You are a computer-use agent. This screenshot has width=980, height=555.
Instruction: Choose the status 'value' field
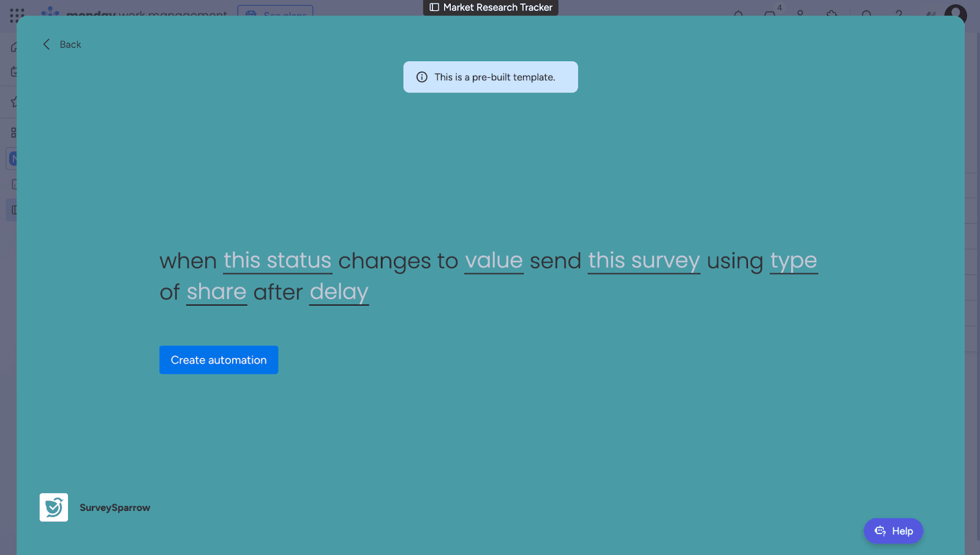(x=494, y=261)
